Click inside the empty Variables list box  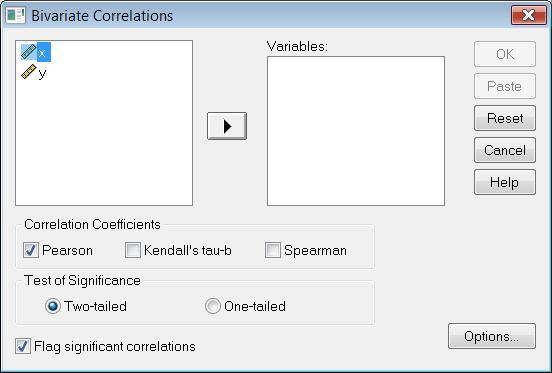(356, 131)
